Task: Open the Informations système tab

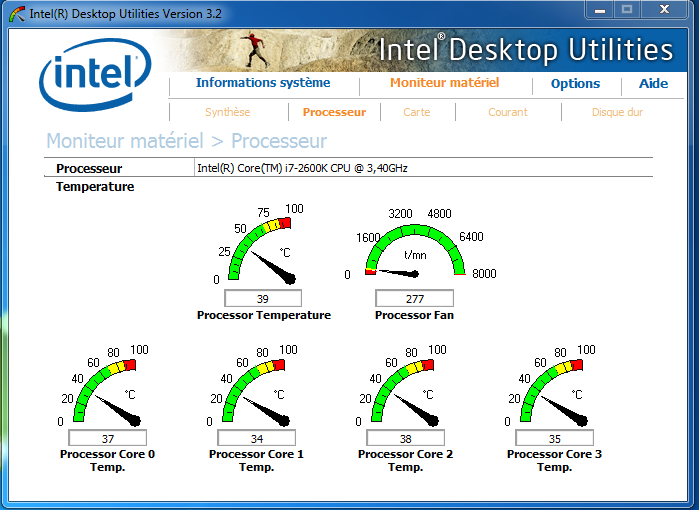Action: pos(262,84)
